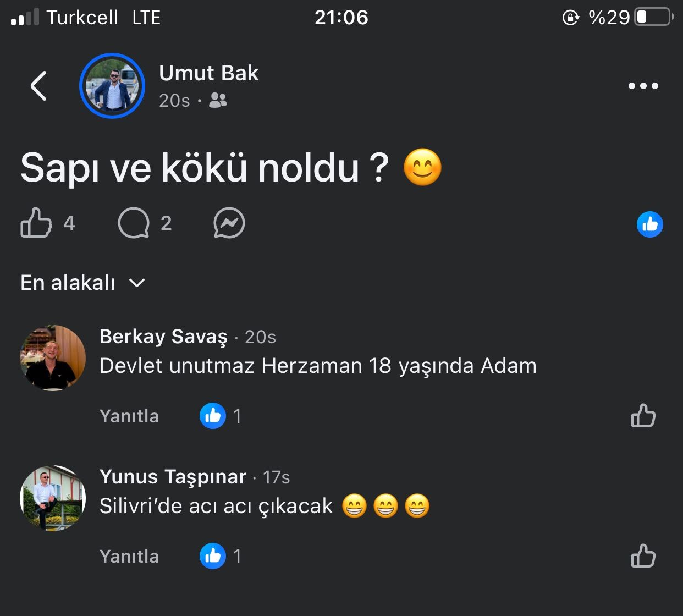Image resolution: width=683 pixels, height=616 pixels.
Task: Open the three-dots post options menu
Action: tap(643, 86)
